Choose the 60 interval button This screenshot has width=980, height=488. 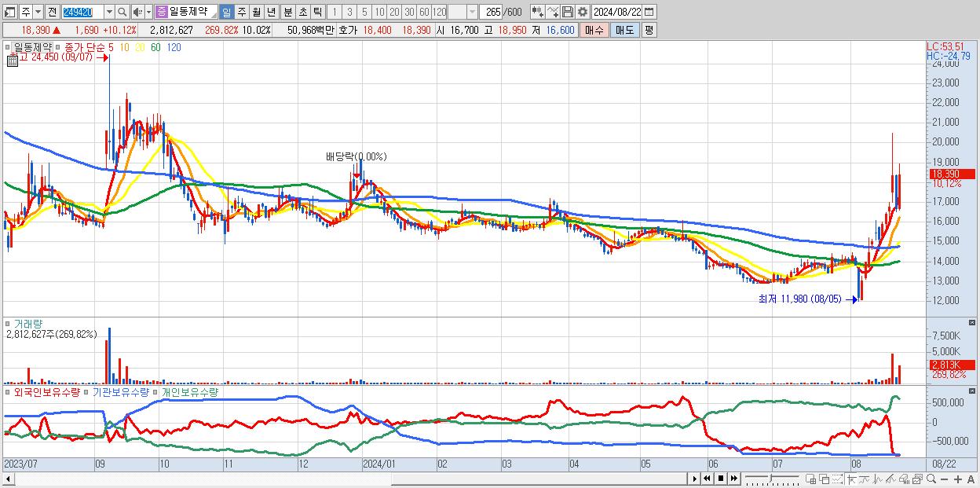pos(424,12)
